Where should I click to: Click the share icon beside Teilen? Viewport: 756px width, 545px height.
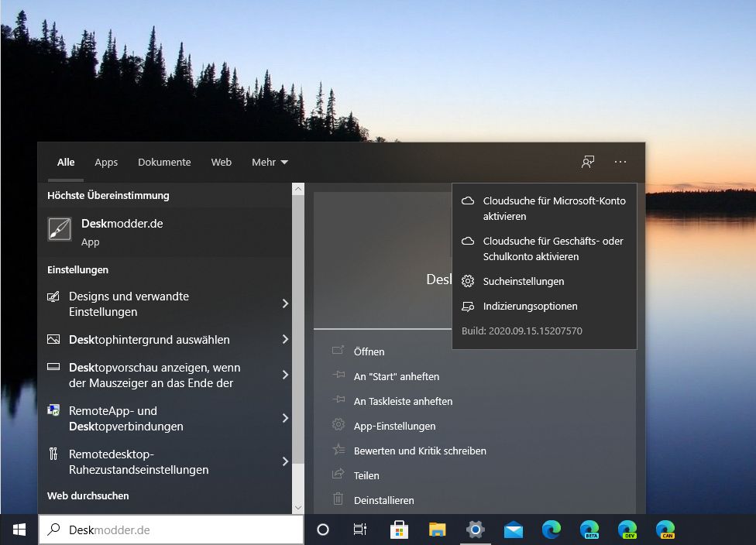(338, 474)
